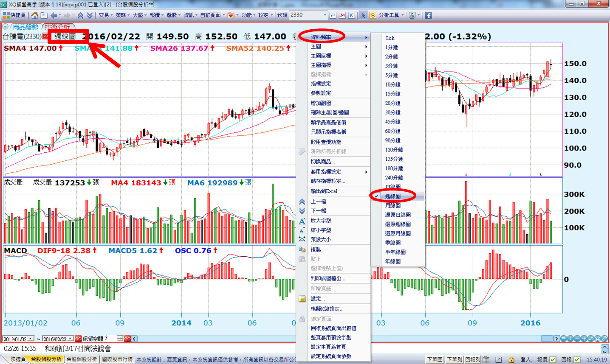
Task: Expand the 主圖指標 submenu
Action: 333,65
